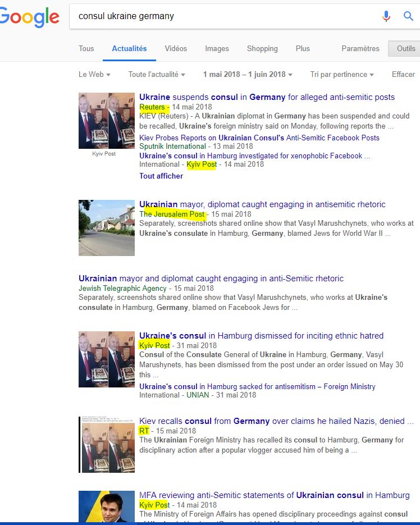Open the 1 mai 2018 – 1 juin 2018 date dropdown
The width and height of the screenshot is (420, 525).
pos(248,74)
